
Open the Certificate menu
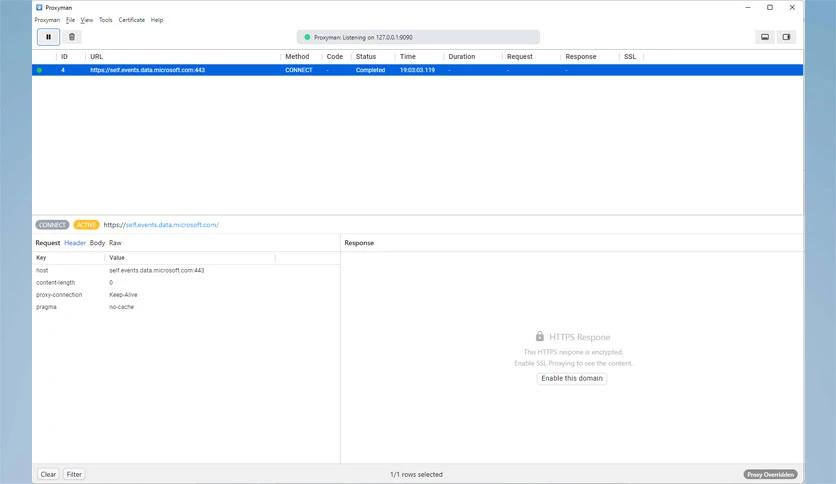point(132,20)
